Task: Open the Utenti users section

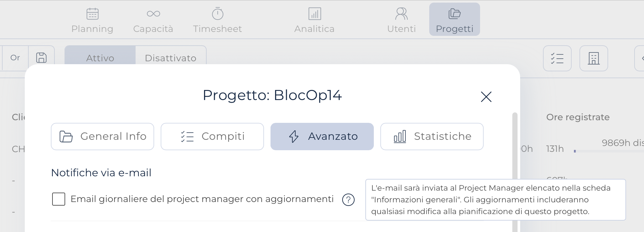Action: pos(402,20)
